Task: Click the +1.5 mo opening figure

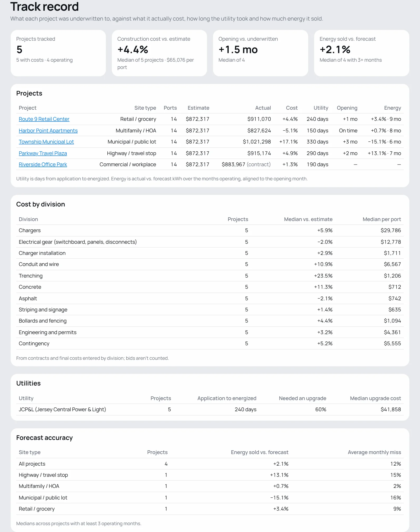Action: pos(238,50)
